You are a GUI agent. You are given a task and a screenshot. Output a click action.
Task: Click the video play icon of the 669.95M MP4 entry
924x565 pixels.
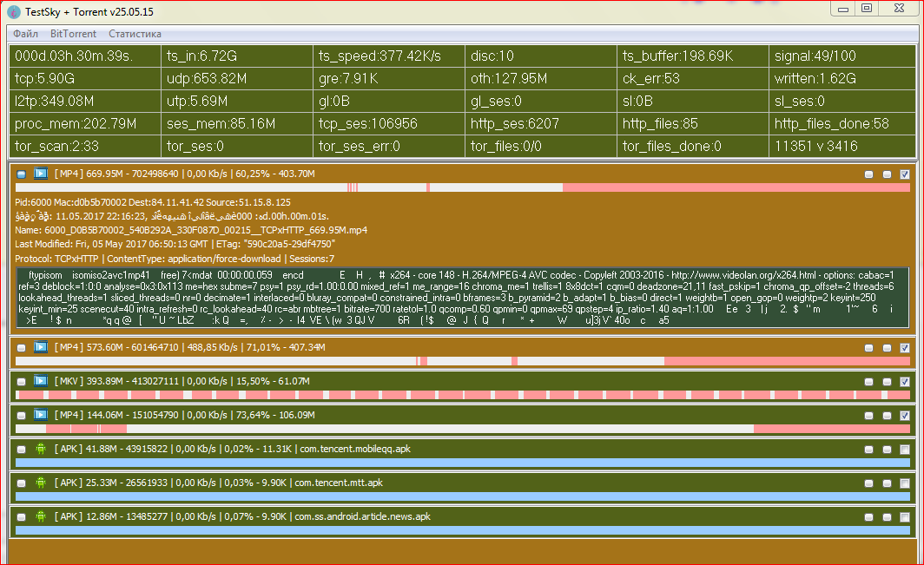(41, 174)
